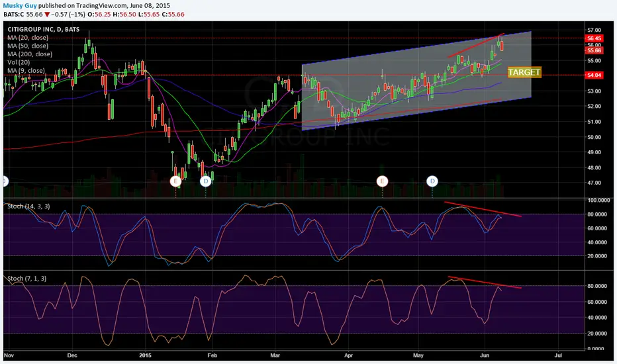Image resolution: width=617 pixels, height=364 pixels.
Task: Click the May label on time axis
Action: [x=418, y=355]
